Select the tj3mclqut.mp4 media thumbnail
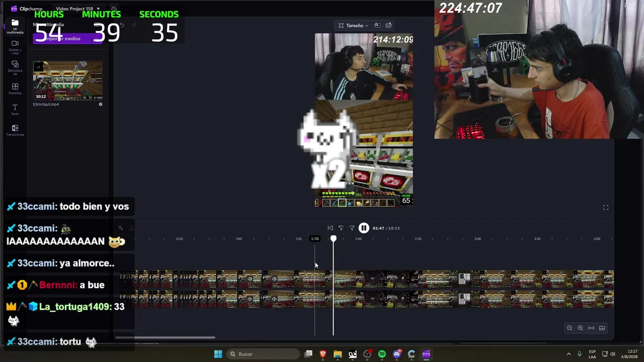 pos(67,81)
